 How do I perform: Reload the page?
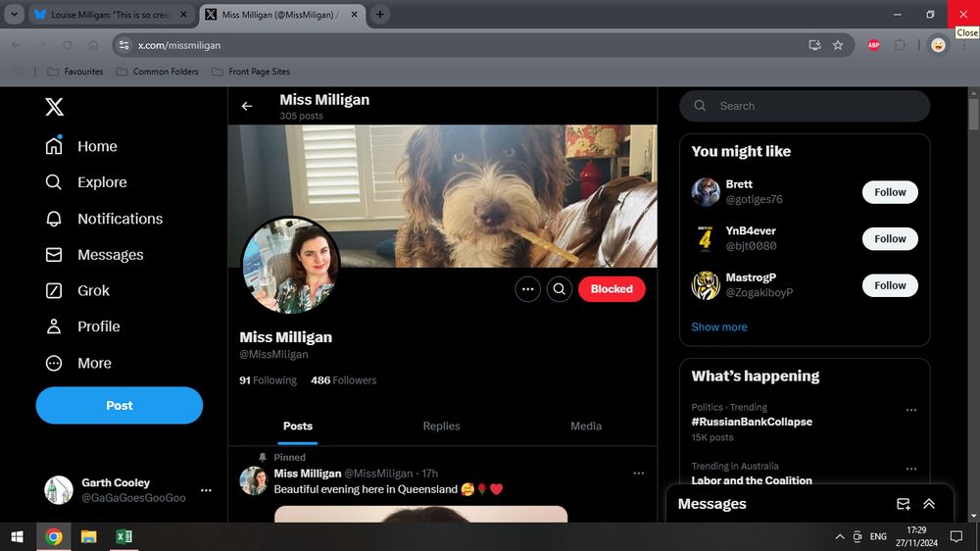click(x=68, y=45)
